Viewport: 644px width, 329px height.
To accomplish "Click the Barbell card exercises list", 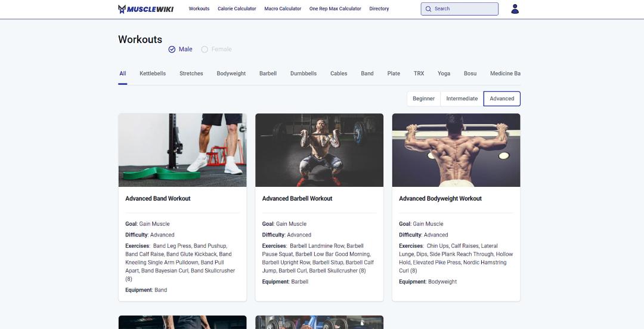I will (317, 259).
